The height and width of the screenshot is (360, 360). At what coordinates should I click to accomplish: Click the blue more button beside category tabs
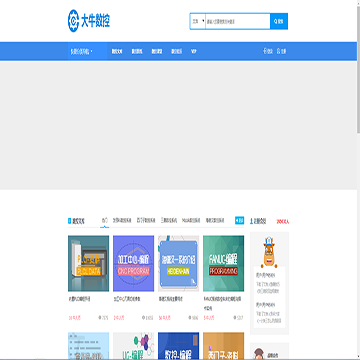pyautogui.click(x=239, y=220)
